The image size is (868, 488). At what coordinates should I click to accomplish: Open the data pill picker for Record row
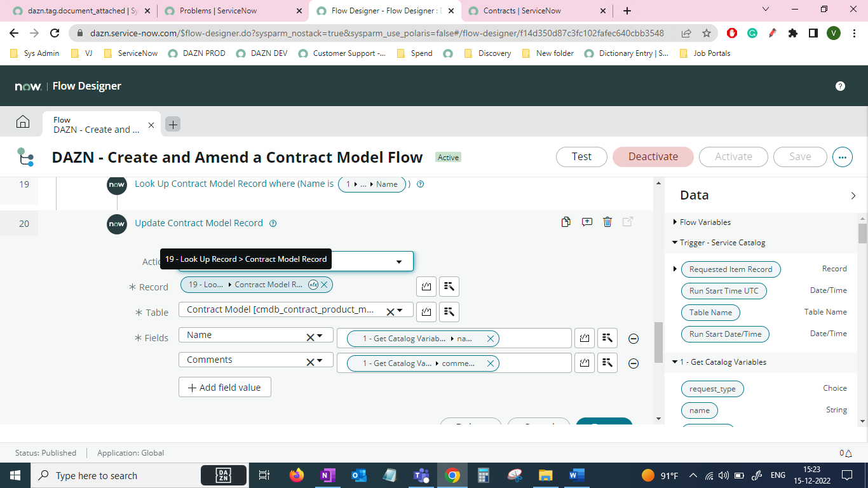tap(449, 287)
